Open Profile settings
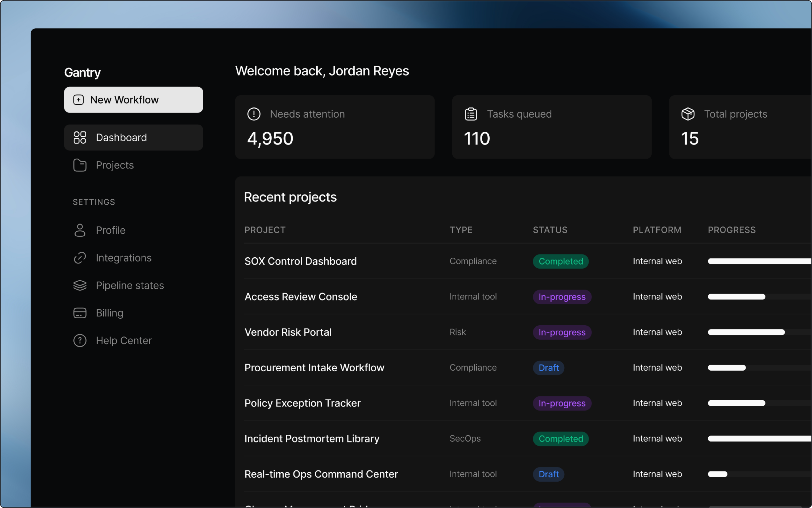The height and width of the screenshot is (508, 812). point(134,230)
